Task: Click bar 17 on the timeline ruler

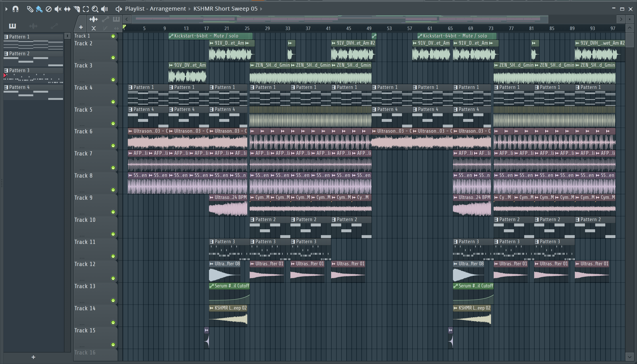Action: [207, 28]
